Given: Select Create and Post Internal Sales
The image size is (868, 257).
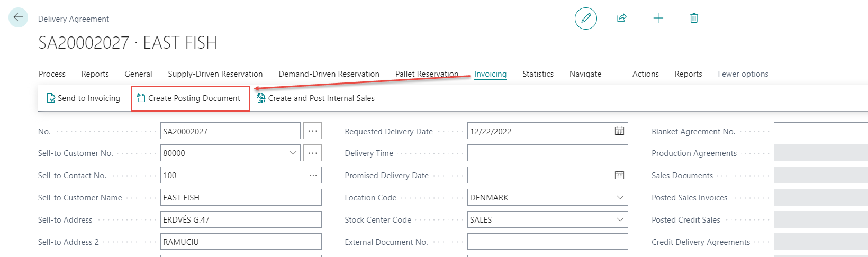Looking at the screenshot, I should tap(316, 98).
